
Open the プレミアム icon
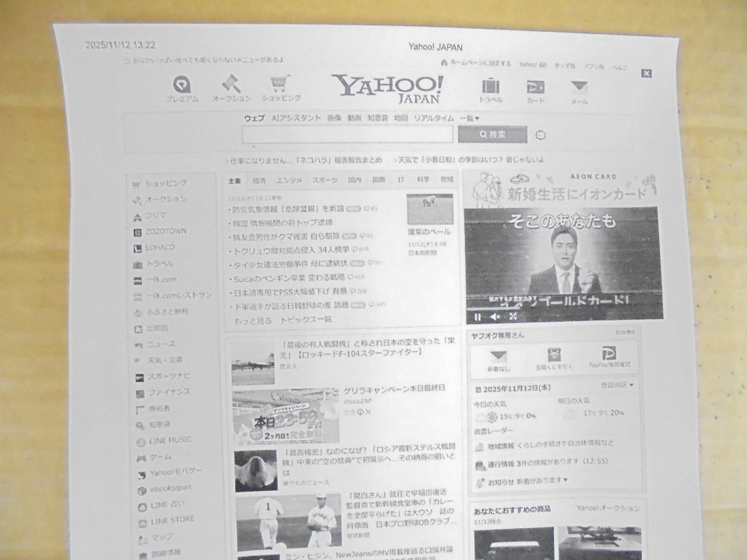click(182, 90)
